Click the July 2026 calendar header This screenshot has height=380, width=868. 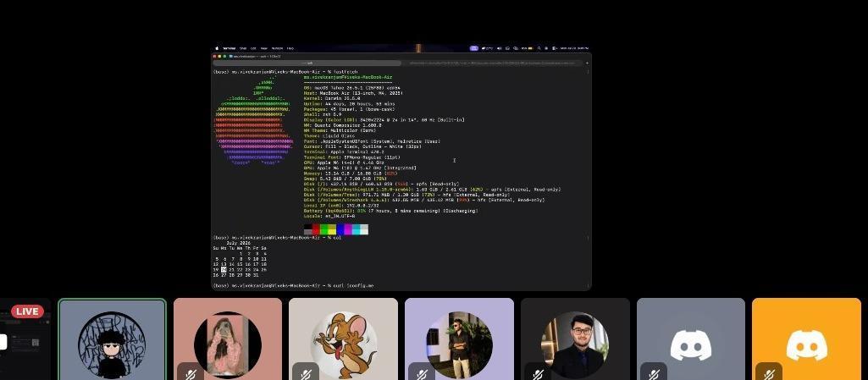pyautogui.click(x=238, y=243)
